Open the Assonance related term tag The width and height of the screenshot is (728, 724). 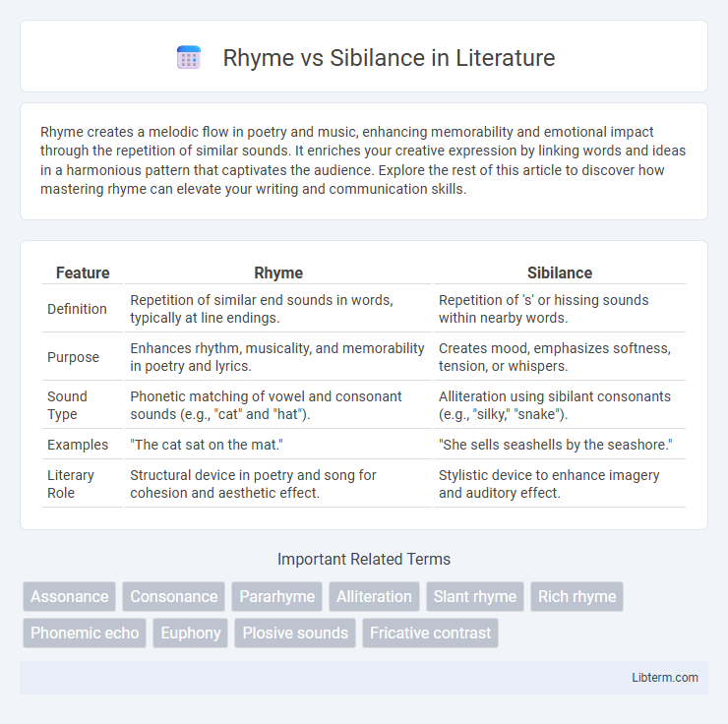pyautogui.click(x=69, y=596)
